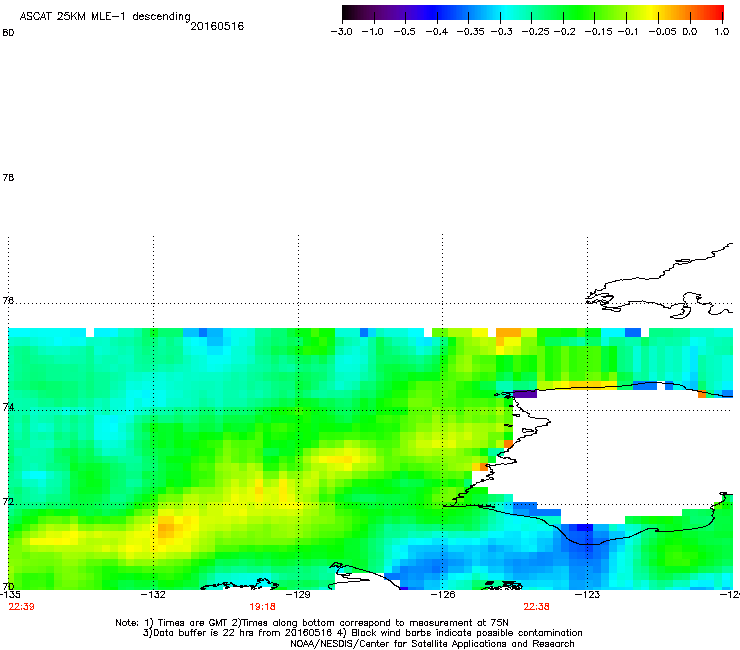
Task: Click the longitude label -126
Action: tap(443, 595)
